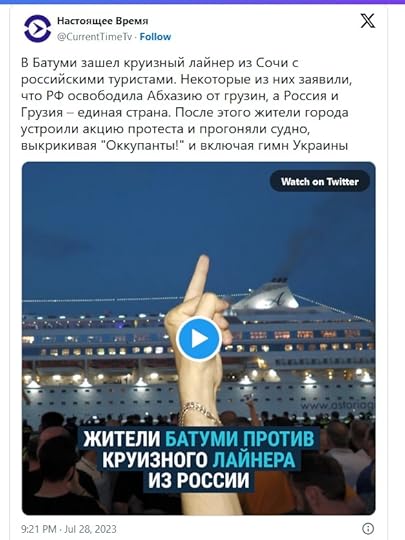Click the www.astoria watermark on the video
The image size is (405, 540).
pyautogui.click(x=338, y=406)
